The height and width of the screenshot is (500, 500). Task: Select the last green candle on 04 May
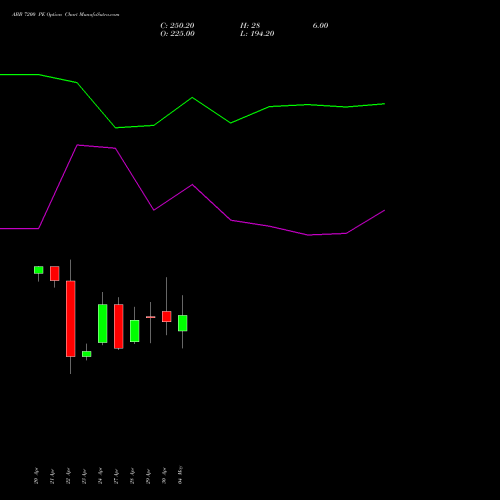[183, 323]
